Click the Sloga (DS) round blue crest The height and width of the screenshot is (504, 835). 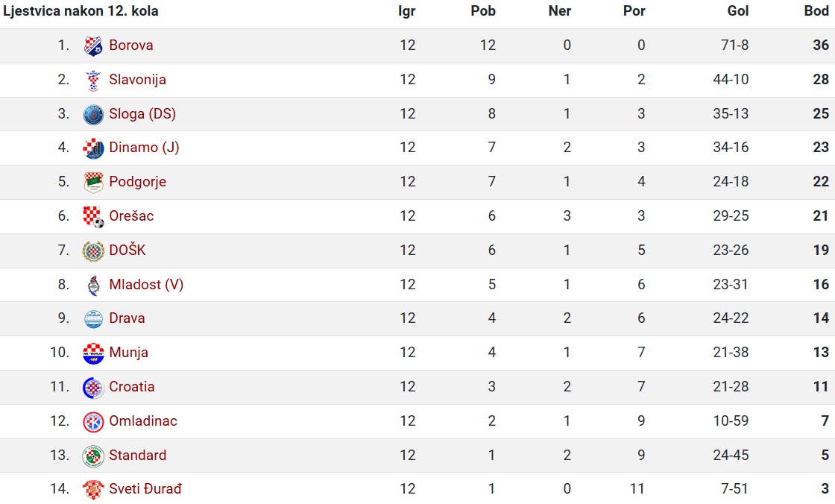tap(93, 115)
